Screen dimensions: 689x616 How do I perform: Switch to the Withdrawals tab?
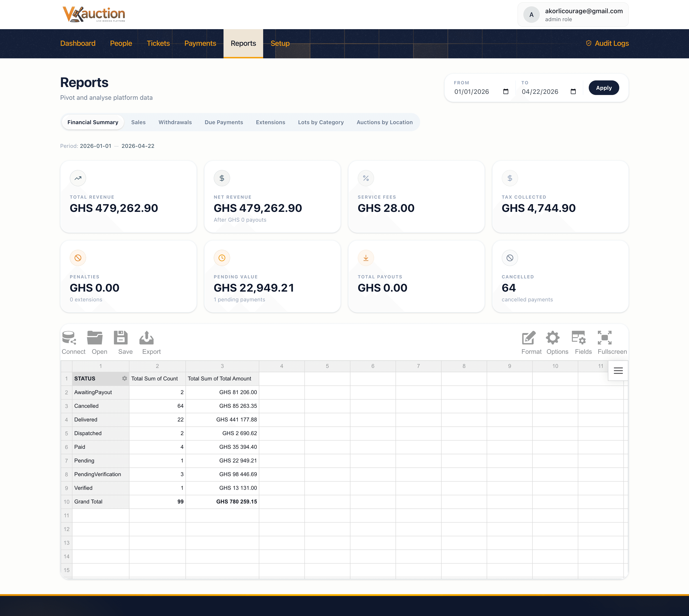[x=175, y=122]
